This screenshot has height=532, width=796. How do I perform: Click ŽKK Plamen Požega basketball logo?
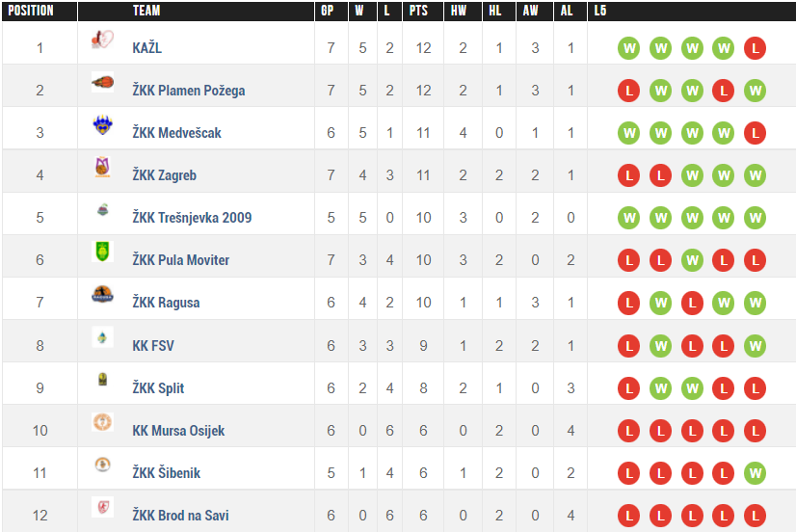pyautogui.click(x=101, y=83)
